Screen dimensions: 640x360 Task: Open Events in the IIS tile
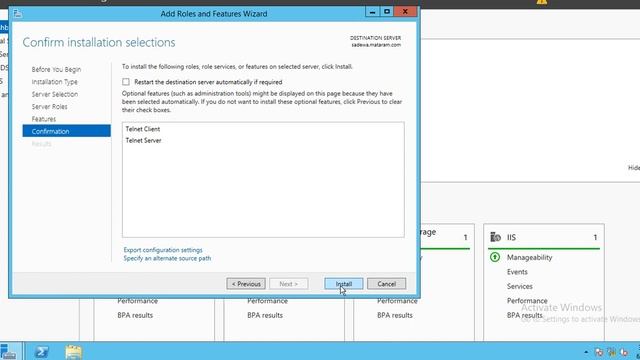517,272
